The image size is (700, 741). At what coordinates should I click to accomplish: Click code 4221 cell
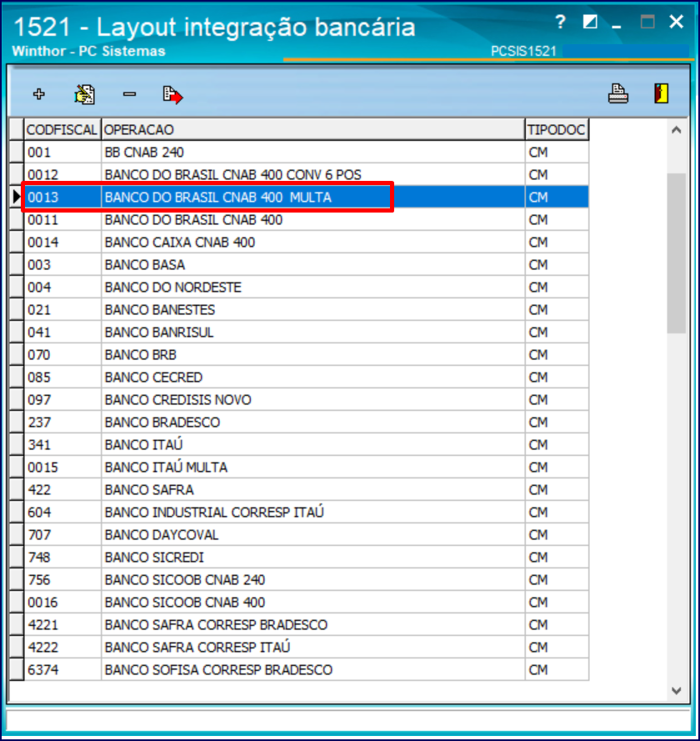click(62, 625)
